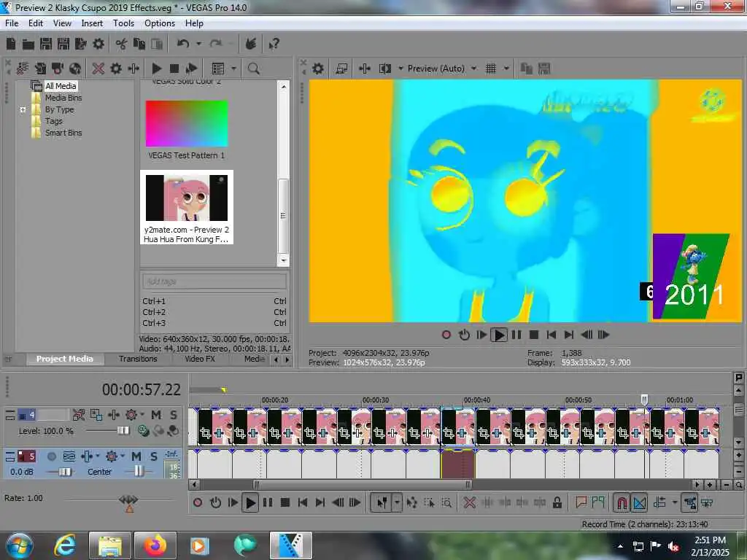Click the Render As icon in main toolbar

click(80, 44)
